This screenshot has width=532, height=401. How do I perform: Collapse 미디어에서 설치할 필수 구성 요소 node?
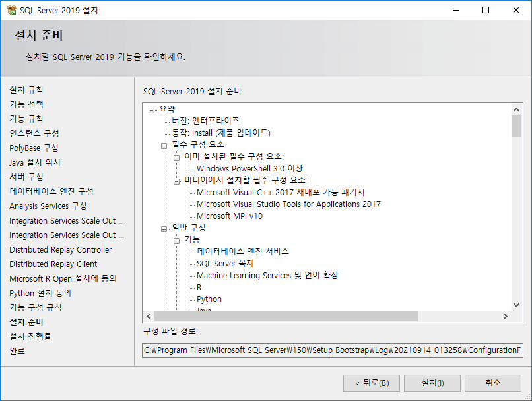pos(176,181)
